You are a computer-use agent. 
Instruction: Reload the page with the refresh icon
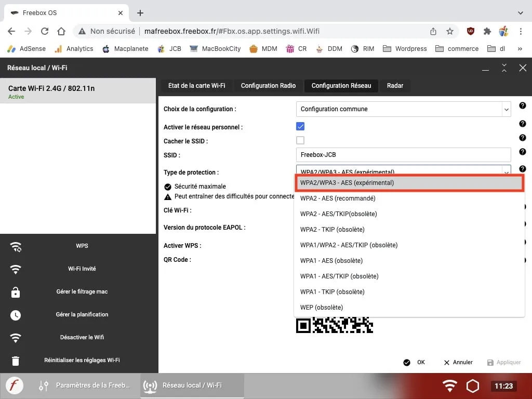click(45, 31)
